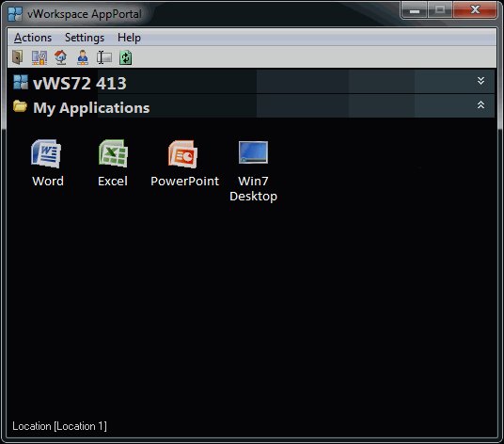
Task: Open the Actions menu
Action: [33, 38]
